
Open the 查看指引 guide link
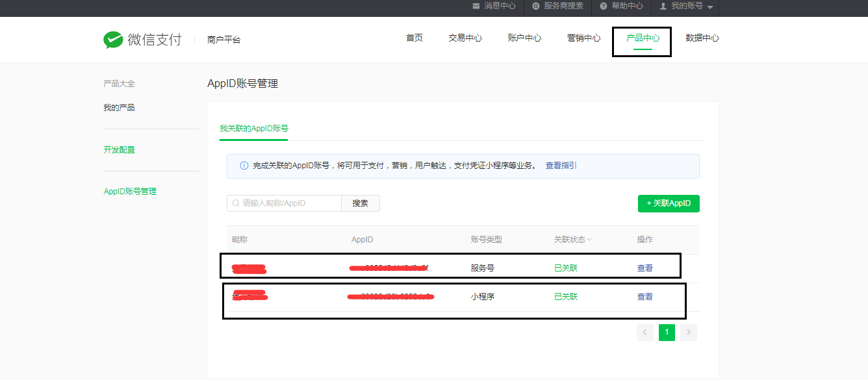point(561,166)
